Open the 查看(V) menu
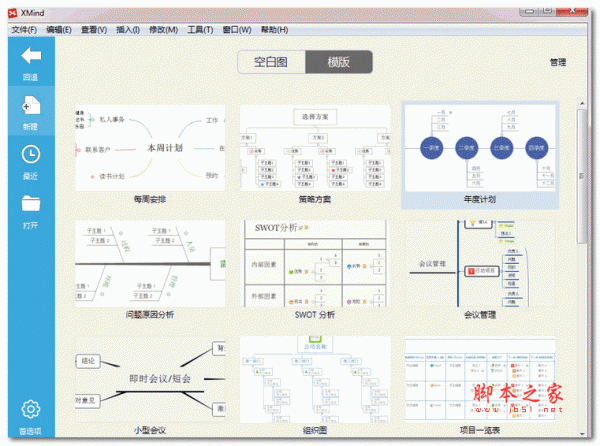This screenshot has height=446, width=600. (94, 30)
